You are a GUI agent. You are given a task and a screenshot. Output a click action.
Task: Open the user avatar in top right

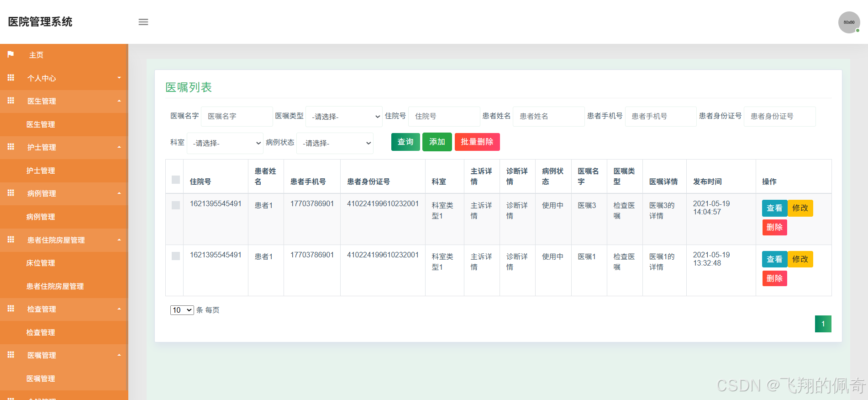pos(849,22)
